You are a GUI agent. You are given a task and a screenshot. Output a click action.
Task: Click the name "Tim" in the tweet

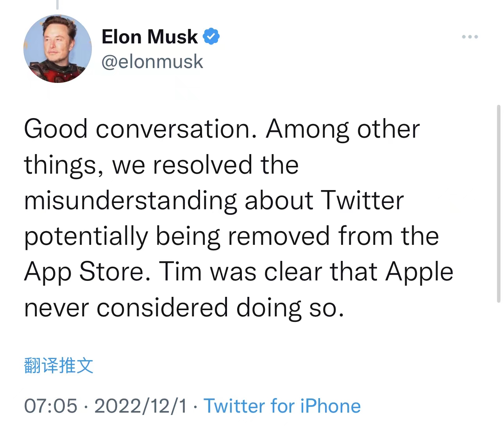(180, 271)
